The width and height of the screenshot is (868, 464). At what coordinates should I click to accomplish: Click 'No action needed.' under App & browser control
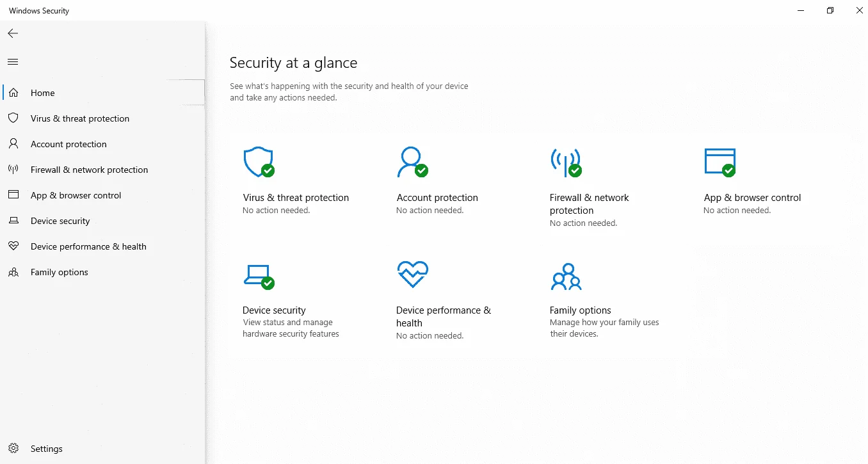click(x=737, y=211)
